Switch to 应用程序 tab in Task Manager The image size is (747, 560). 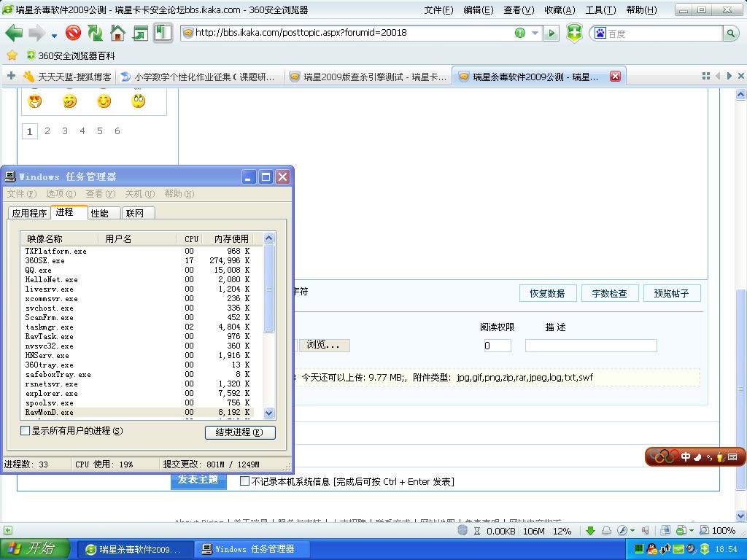click(29, 213)
